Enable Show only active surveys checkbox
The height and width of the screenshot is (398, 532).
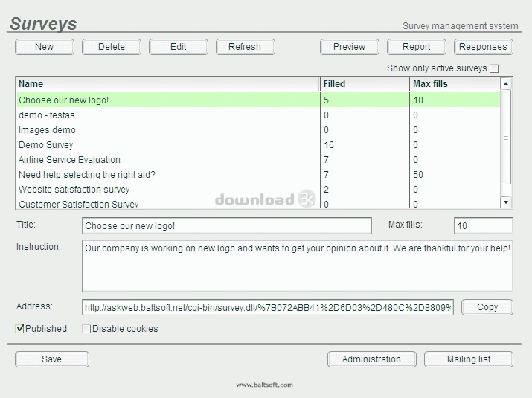point(494,68)
